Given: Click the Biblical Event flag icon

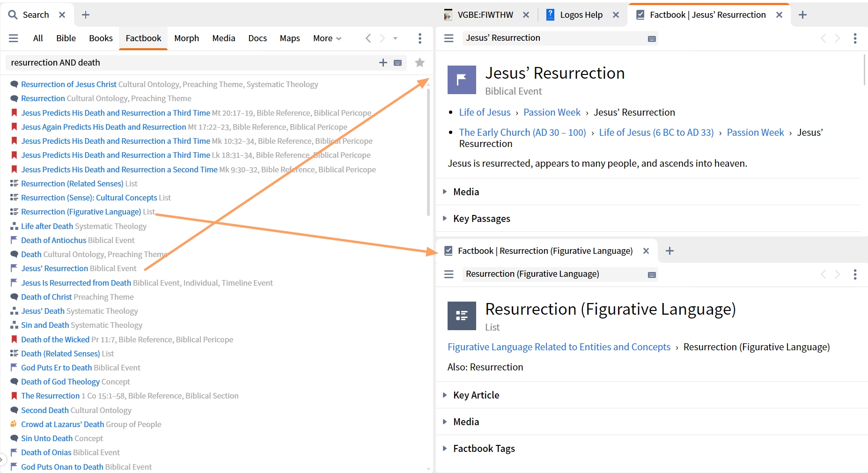Looking at the screenshot, I should pyautogui.click(x=462, y=80).
